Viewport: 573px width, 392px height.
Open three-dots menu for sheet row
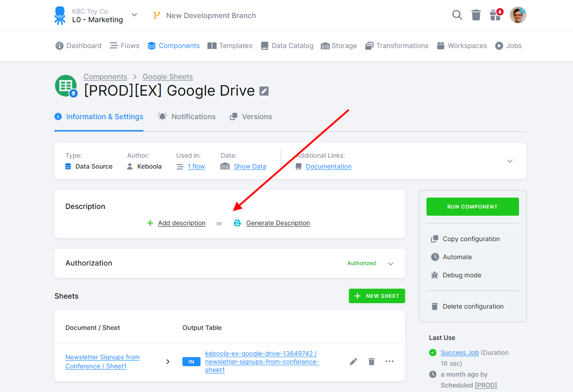[x=390, y=361]
